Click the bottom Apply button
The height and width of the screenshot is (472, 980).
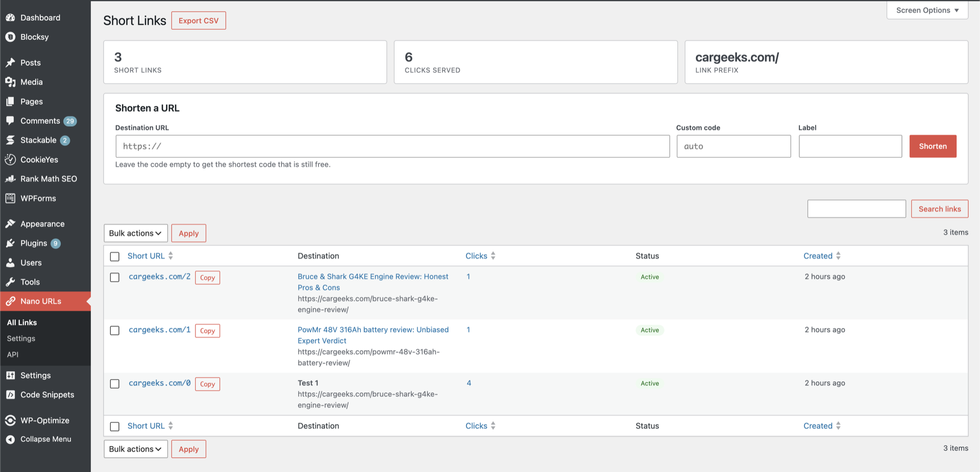(188, 449)
